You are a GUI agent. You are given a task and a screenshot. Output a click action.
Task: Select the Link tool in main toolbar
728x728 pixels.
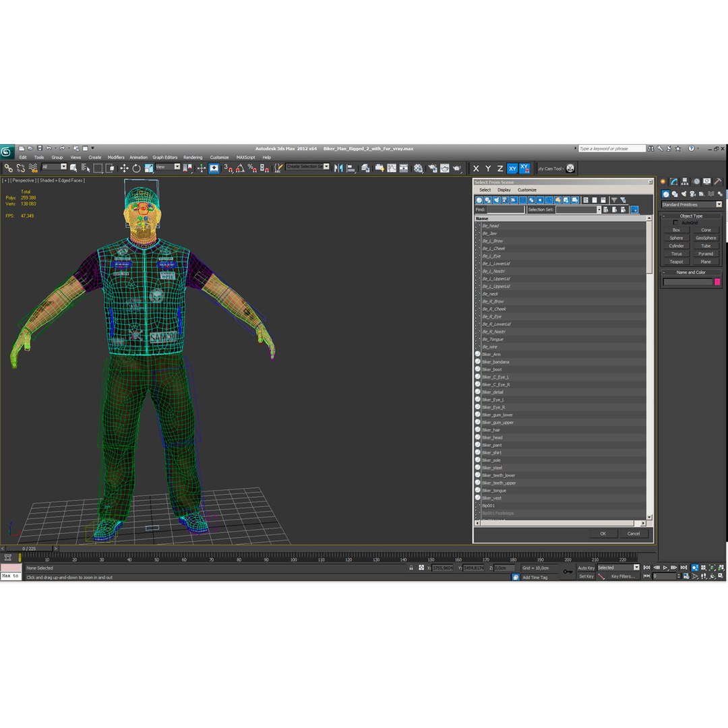click(8, 168)
